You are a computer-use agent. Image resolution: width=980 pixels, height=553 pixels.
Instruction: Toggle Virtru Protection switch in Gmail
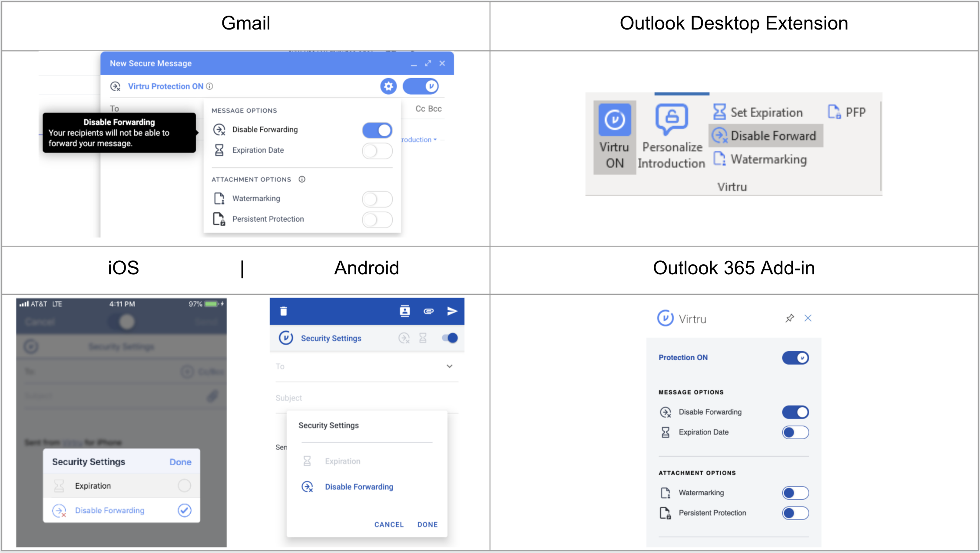click(x=420, y=86)
